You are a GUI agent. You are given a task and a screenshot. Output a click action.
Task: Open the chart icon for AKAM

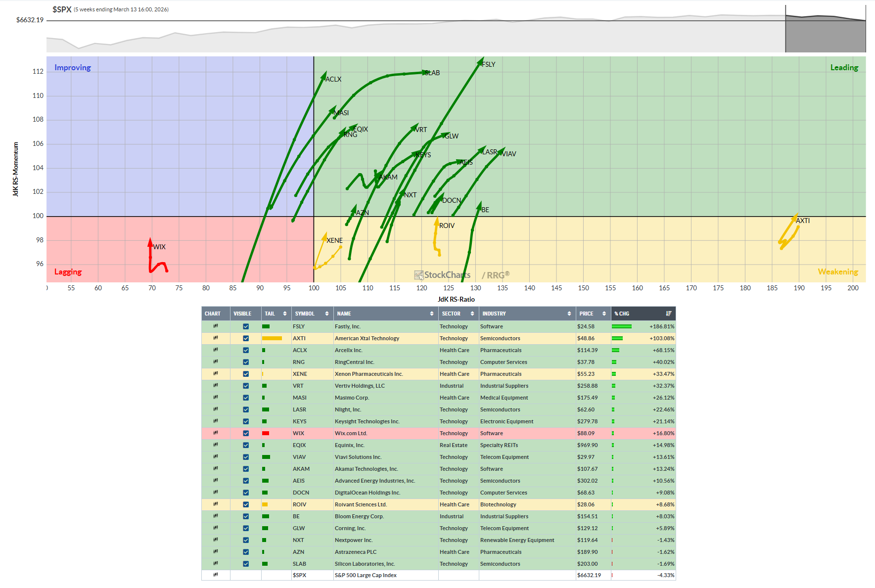coord(216,469)
